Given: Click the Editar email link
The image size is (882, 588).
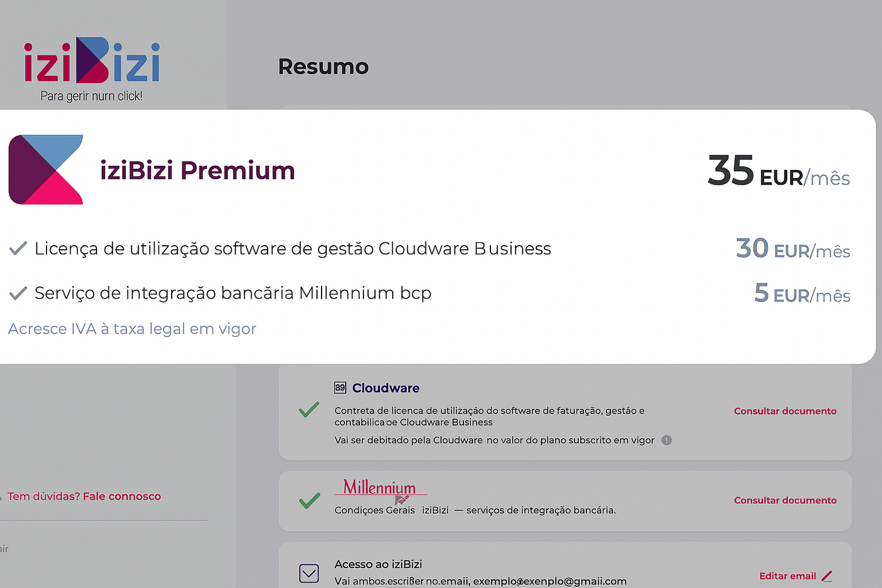Looking at the screenshot, I should pyautogui.click(x=787, y=576).
